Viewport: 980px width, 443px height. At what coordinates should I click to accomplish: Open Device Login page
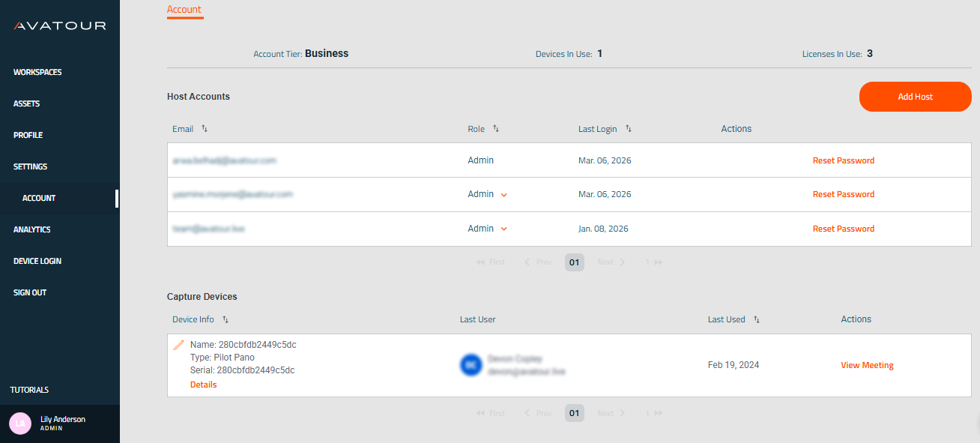(37, 260)
